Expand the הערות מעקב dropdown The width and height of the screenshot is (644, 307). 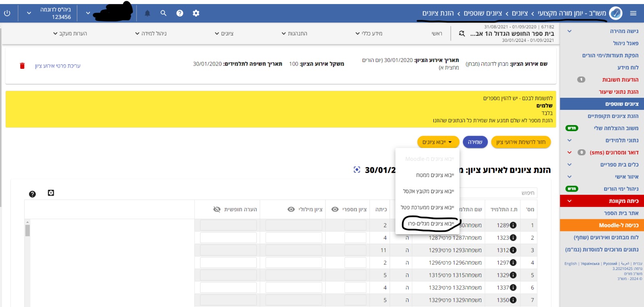click(70, 33)
